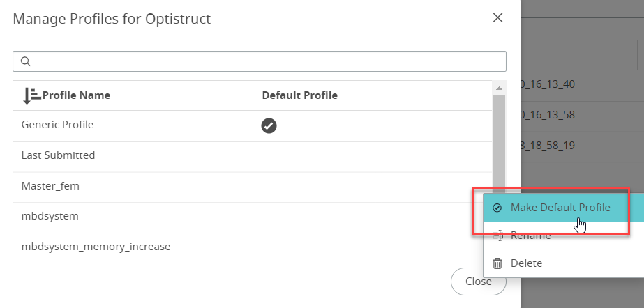This screenshot has height=308, width=644.
Task: Select the Last Submitted profile
Action: 58,155
